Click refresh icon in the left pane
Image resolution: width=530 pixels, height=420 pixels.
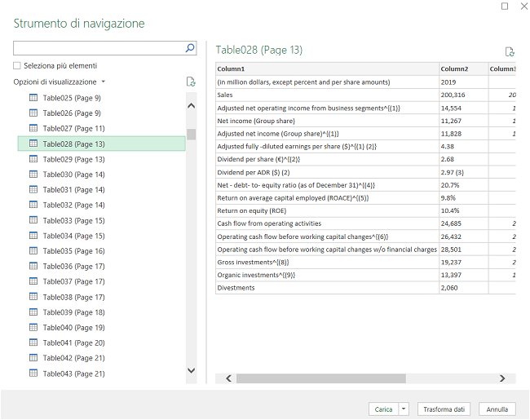click(191, 82)
